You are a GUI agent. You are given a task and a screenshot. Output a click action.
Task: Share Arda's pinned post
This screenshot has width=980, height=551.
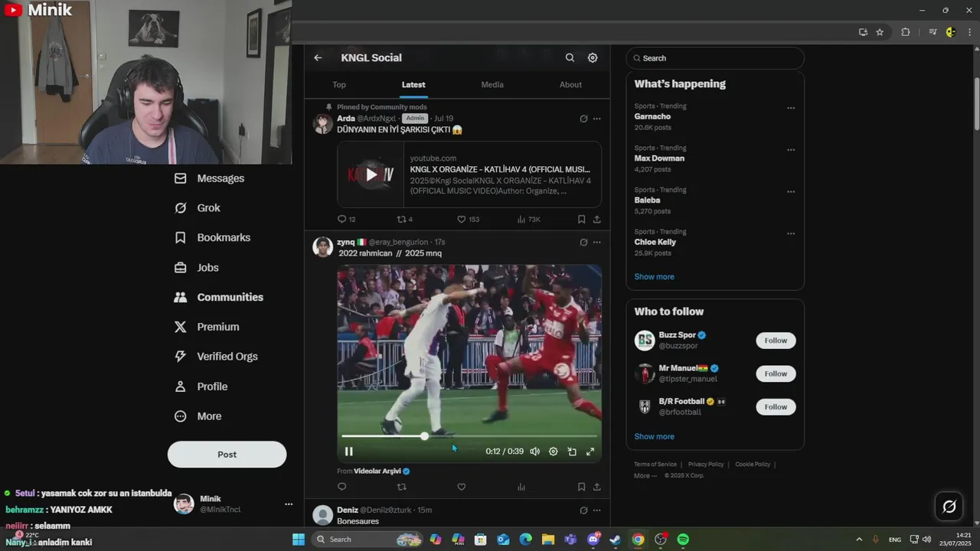click(596, 219)
